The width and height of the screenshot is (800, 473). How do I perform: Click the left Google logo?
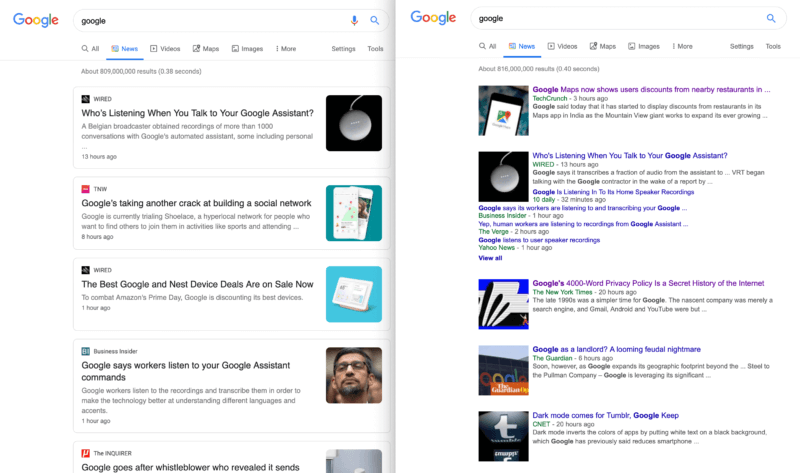coord(36,20)
